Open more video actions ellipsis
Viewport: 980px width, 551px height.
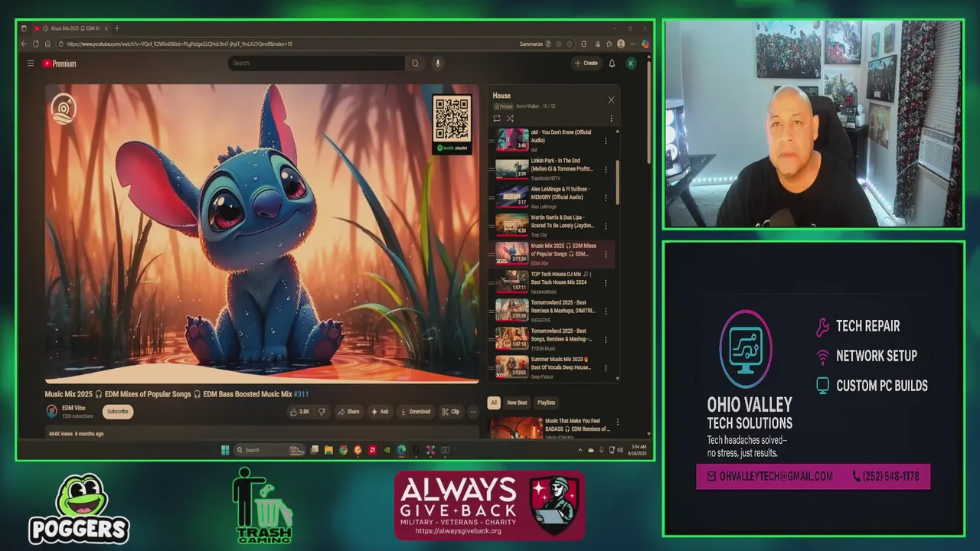point(473,412)
